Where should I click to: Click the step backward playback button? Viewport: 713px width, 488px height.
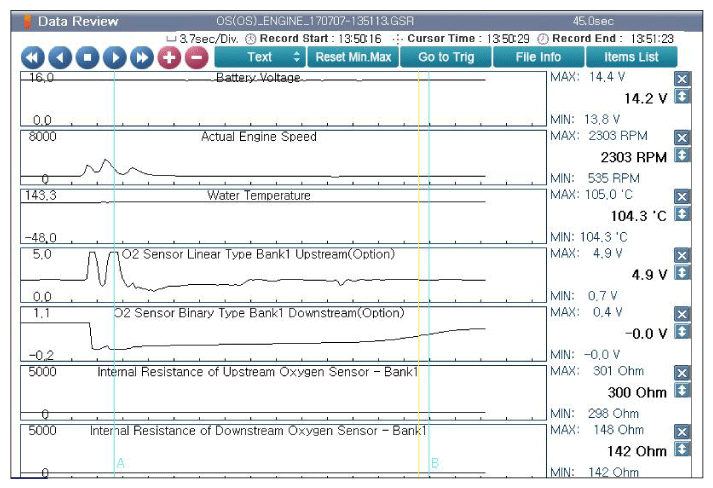coord(60,58)
